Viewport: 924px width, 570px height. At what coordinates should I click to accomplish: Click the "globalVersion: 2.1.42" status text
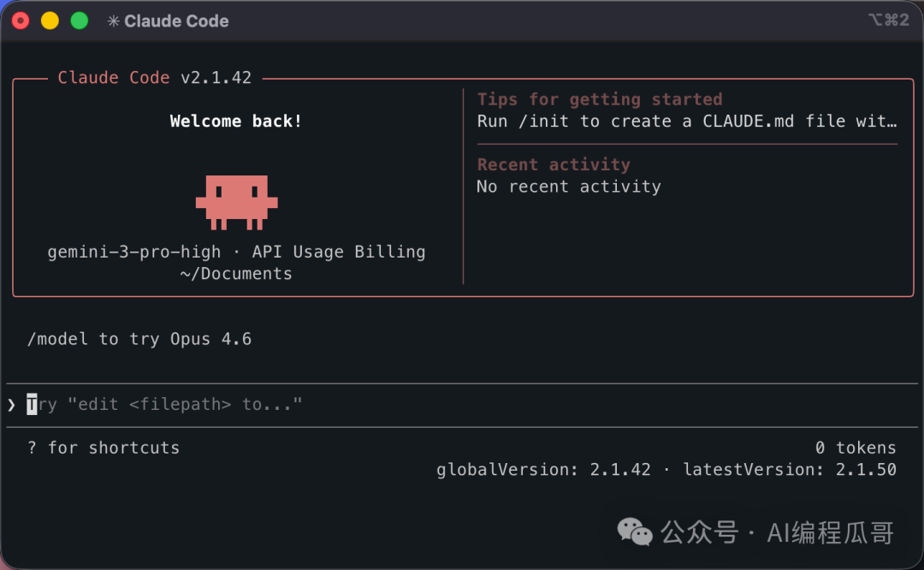543,470
